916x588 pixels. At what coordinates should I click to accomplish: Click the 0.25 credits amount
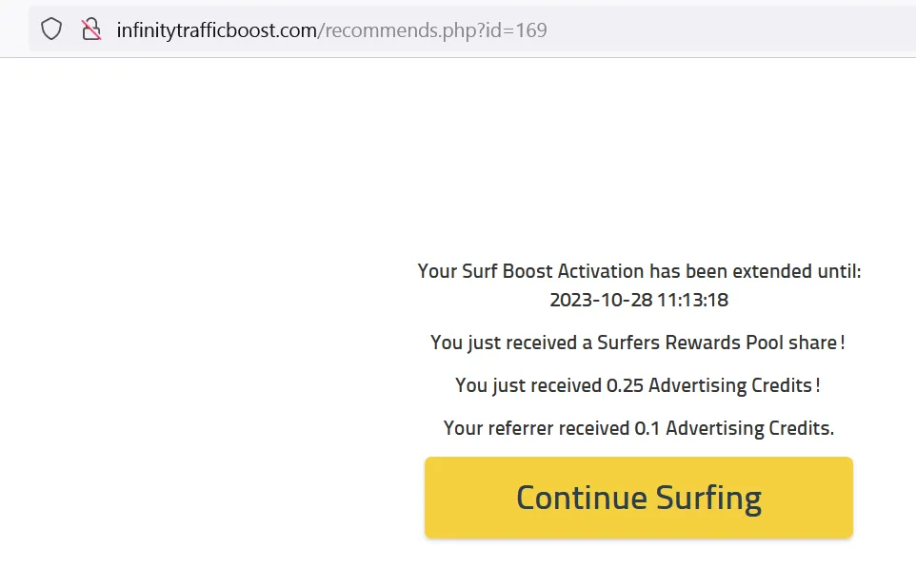625,385
